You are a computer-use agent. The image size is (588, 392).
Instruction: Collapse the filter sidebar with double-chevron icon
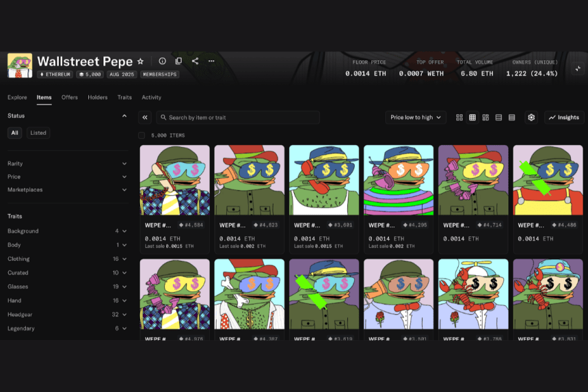145,118
